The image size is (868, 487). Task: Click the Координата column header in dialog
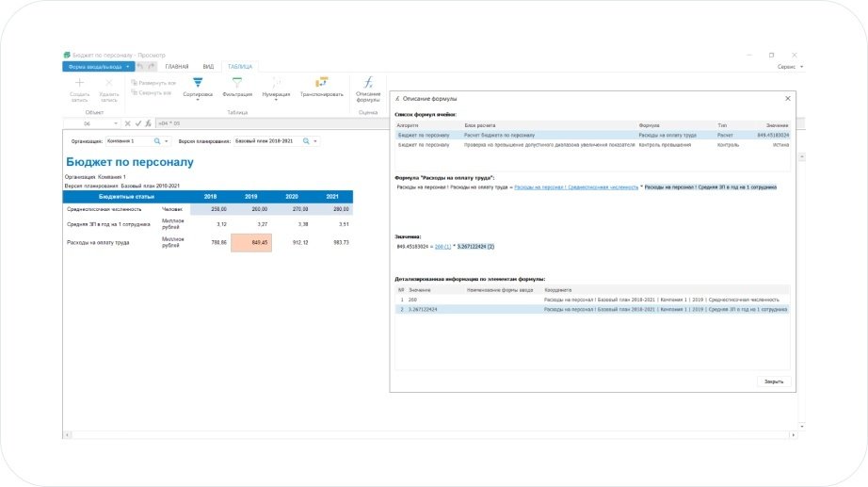click(557, 290)
